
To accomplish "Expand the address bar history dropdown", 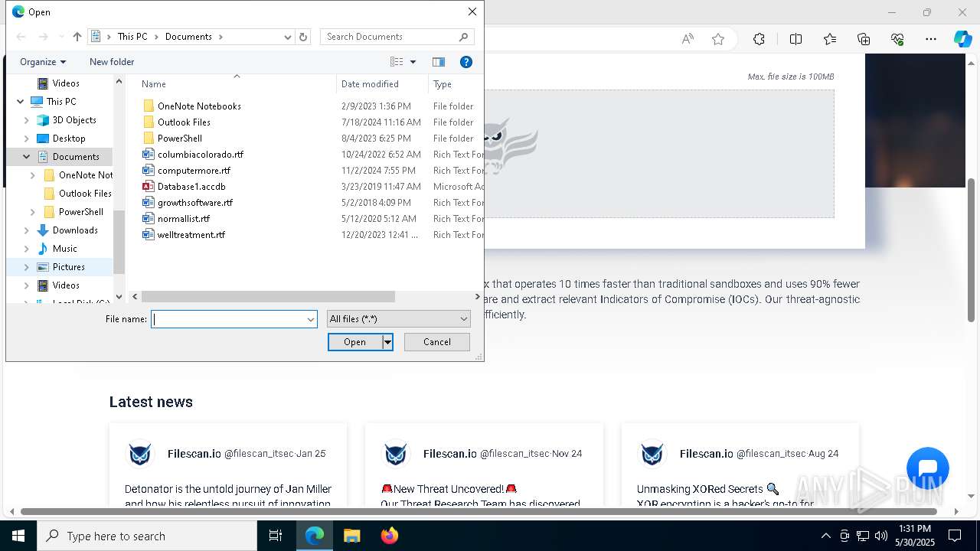I will (288, 37).
